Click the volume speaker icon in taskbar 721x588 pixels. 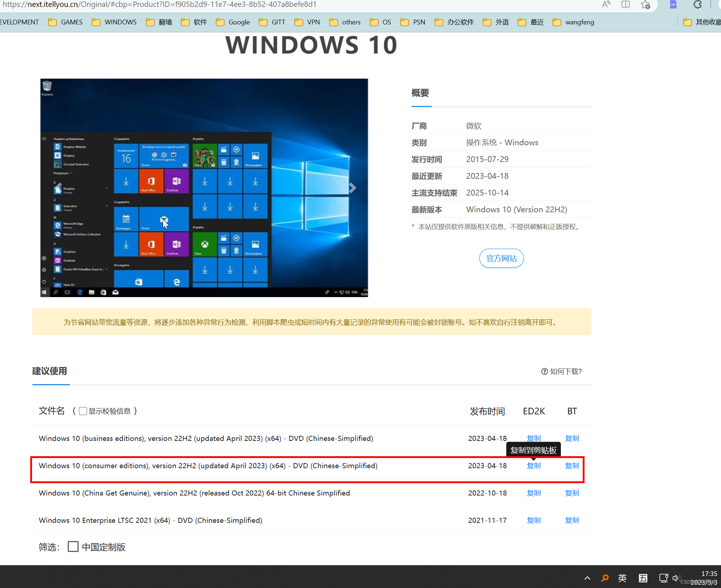pos(676,578)
